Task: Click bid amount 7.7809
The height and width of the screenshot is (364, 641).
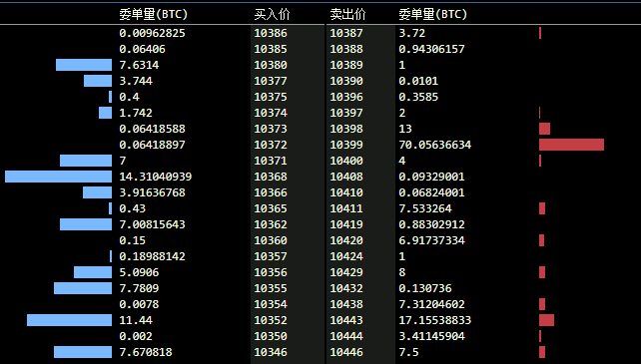Action: 139,288
